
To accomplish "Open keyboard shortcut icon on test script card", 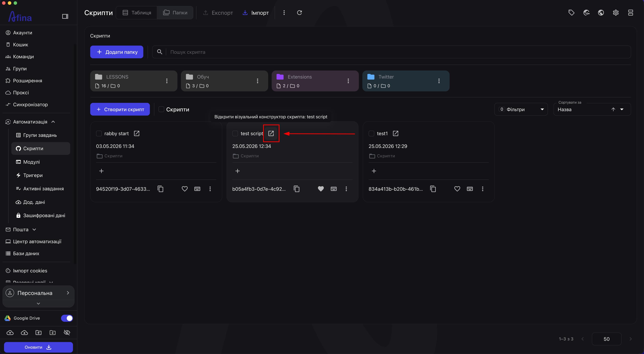I will tap(334, 189).
